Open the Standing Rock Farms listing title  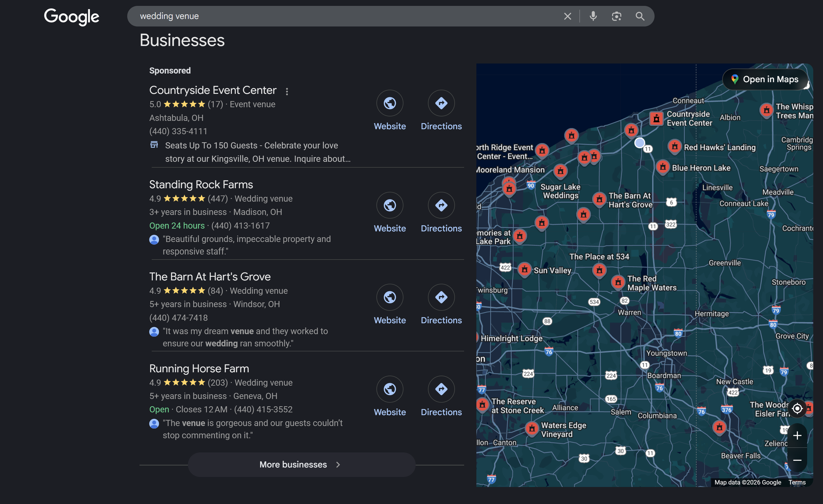201,185
